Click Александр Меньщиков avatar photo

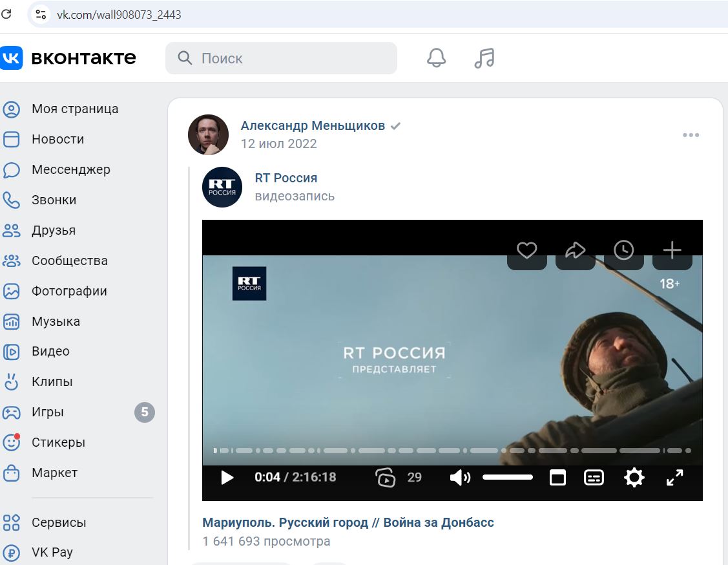208,134
